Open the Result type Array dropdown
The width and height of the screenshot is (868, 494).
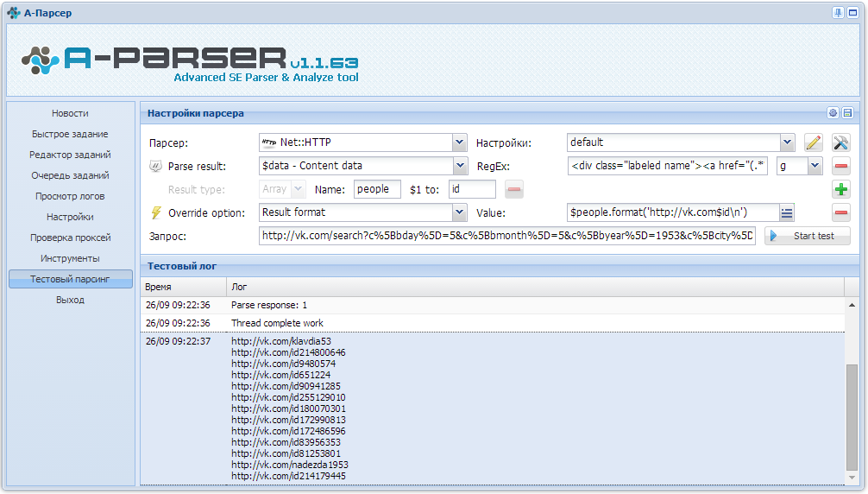pos(298,189)
